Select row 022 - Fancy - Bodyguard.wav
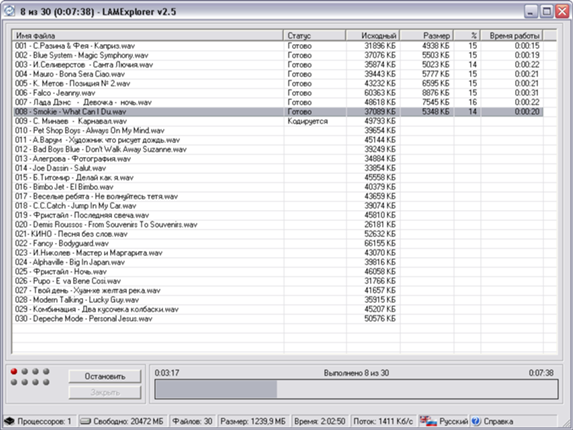 pyautogui.click(x=278, y=243)
